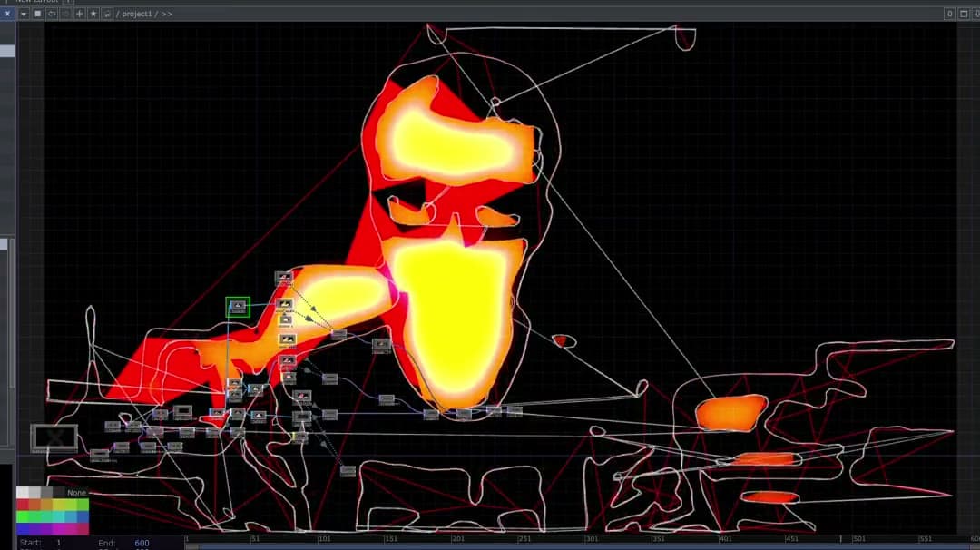Jump to frame 151 on timeline
Viewport: 980px width, 550px height.
click(x=390, y=539)
